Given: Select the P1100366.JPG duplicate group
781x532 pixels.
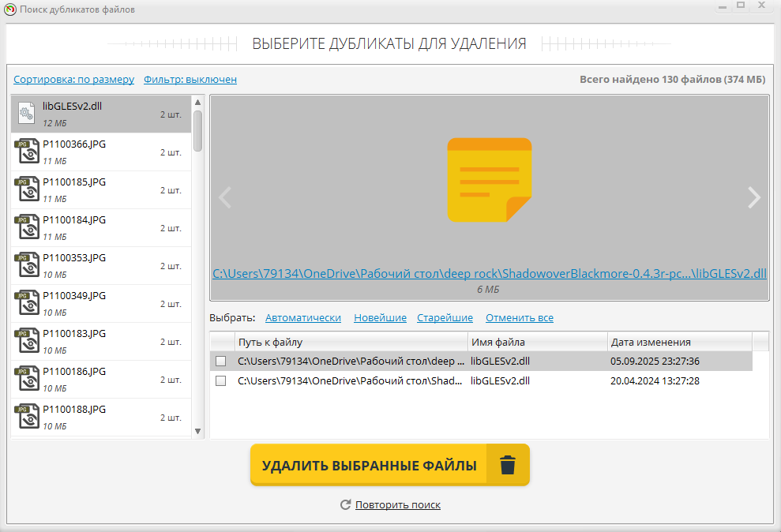Looking at the screenshot, I should (x=101, y=152).
